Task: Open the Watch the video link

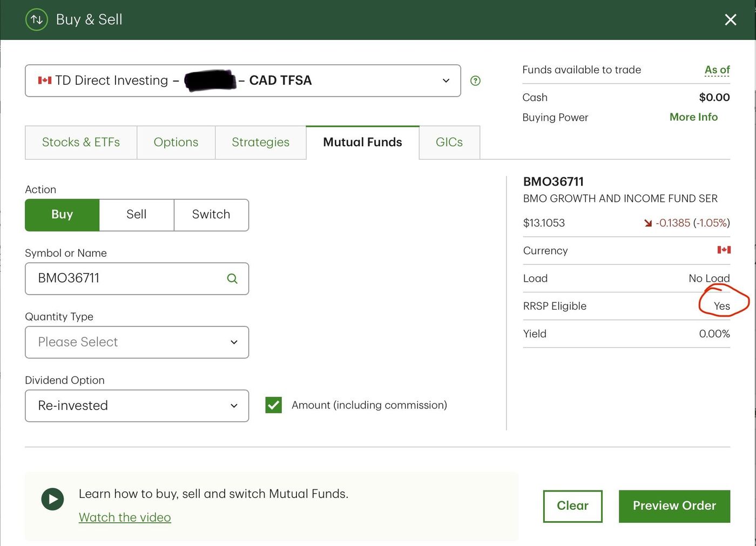Action: click(125, 517)
